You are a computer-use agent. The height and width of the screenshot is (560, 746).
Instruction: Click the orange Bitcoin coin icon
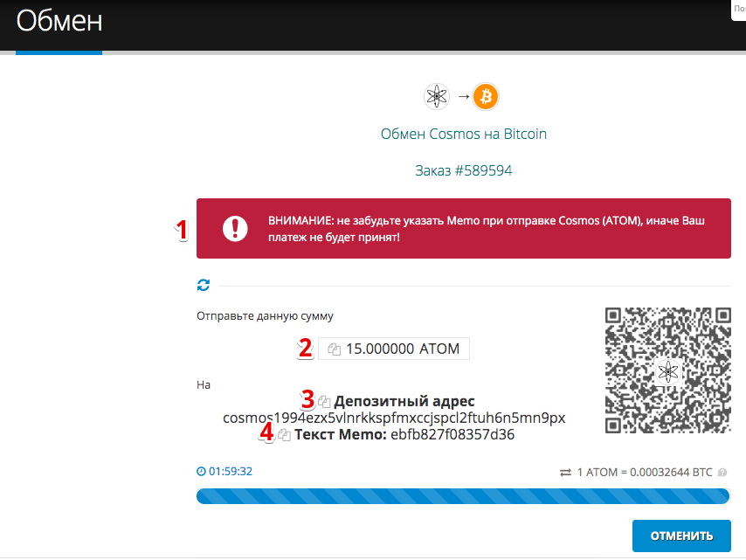point(486,97)
